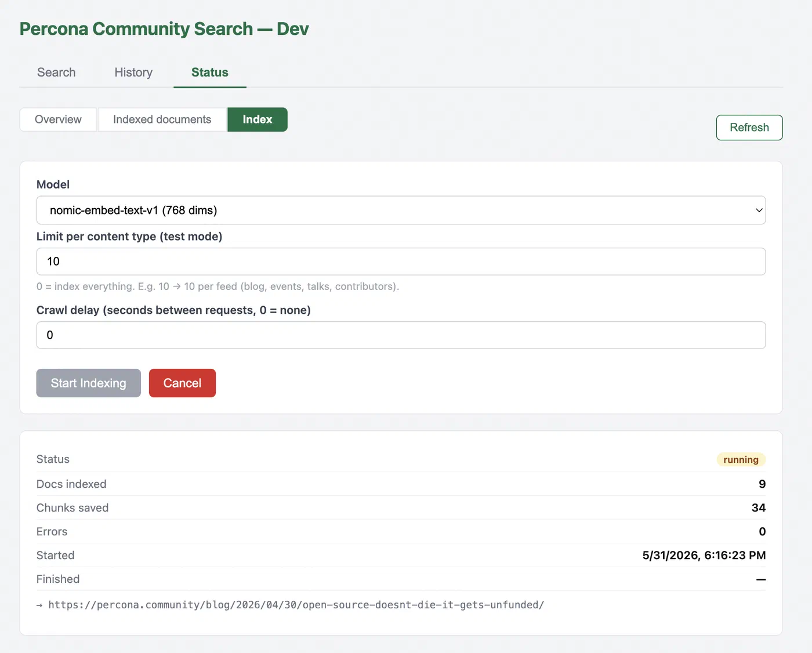
Task: Click the '0 = index everything' hint text
Action: click(x=217, y=286)
